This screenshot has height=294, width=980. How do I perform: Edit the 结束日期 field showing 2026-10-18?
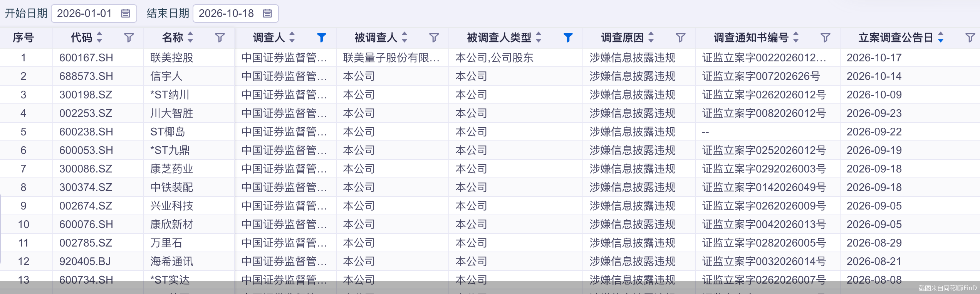pos(236,14)
